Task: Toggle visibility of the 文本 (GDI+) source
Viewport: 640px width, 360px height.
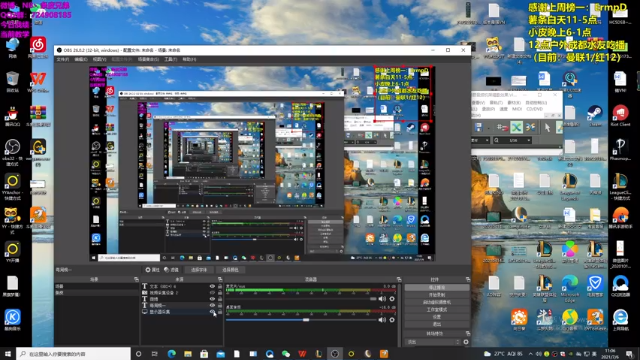Action: point(212,286)
